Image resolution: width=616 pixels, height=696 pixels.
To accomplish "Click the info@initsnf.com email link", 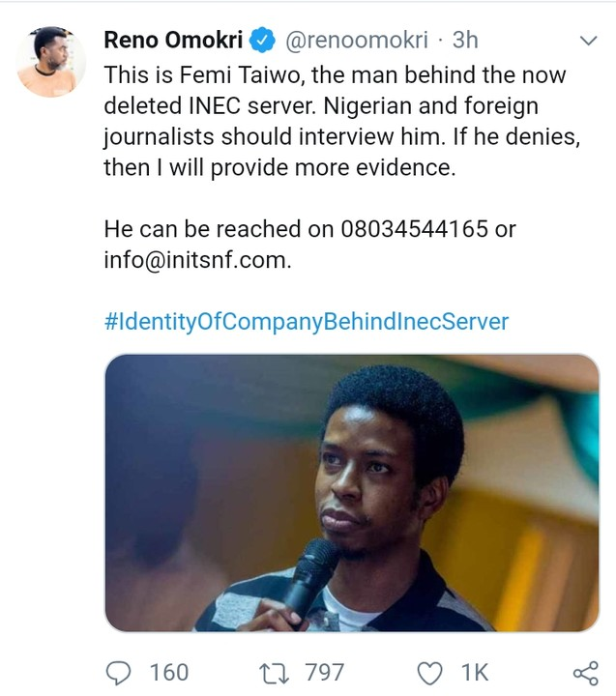I will pos(196,260).
